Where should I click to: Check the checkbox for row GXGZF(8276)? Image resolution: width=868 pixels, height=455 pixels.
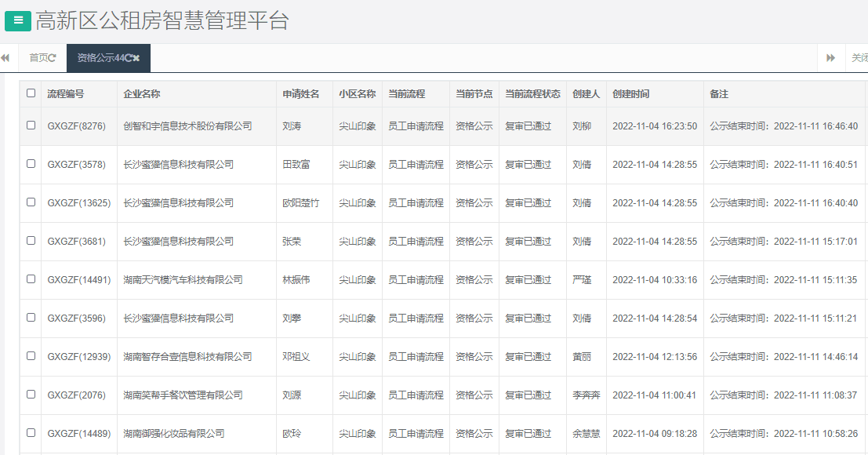tap(30, 126)
